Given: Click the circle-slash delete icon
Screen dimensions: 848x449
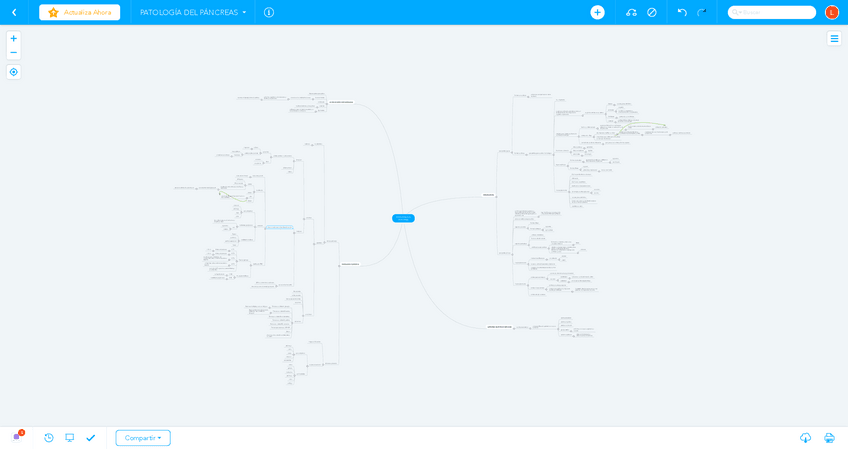Looking at the screenshot, I should coord(652,12).
